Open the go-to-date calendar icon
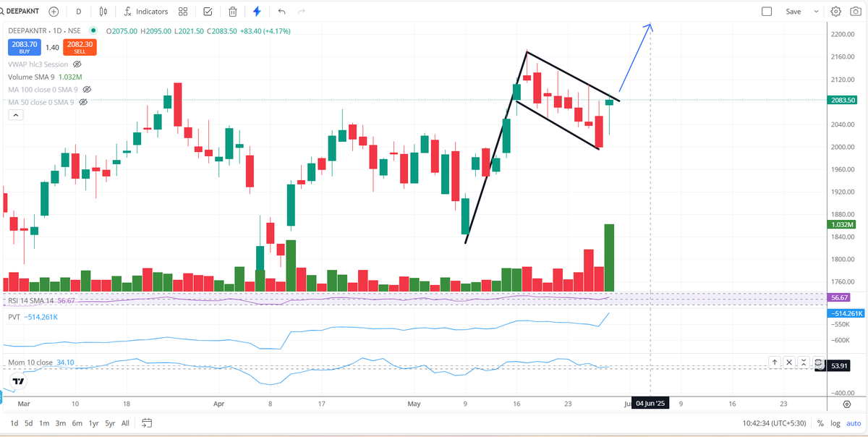 [147, 423]
